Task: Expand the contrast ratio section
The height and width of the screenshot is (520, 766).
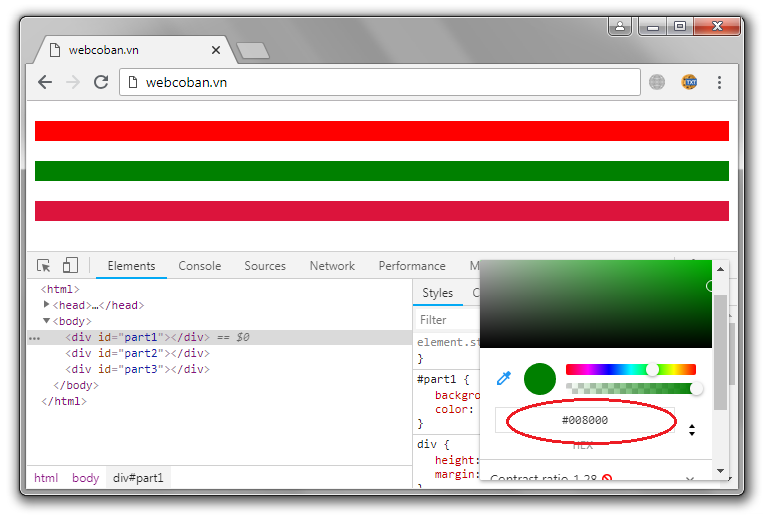Action: [689, 479]
